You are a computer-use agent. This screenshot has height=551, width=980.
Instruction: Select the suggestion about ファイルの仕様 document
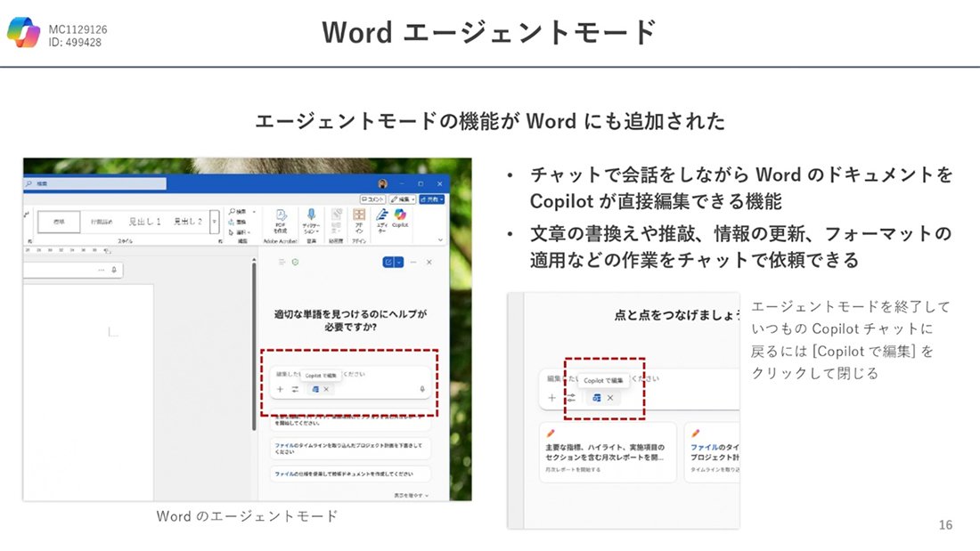point(351,474)
